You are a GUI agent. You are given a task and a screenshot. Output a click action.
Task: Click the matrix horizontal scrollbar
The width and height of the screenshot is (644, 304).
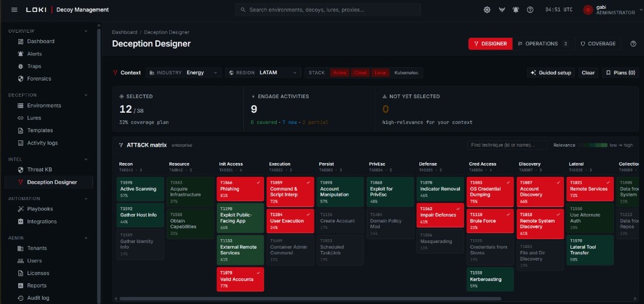pyautogui.click(x=310, y=299)
